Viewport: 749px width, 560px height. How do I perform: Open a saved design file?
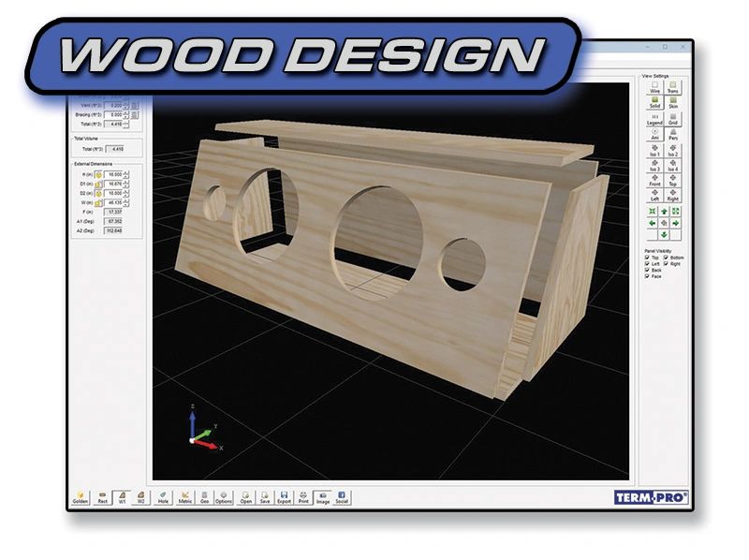click(x=245, y=497)
